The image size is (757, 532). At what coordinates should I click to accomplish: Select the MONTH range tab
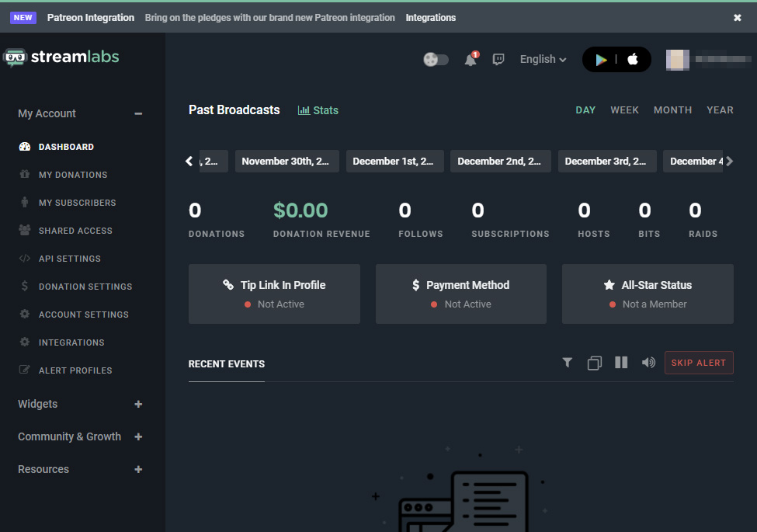pyautogui.click(x=672, y=110)
